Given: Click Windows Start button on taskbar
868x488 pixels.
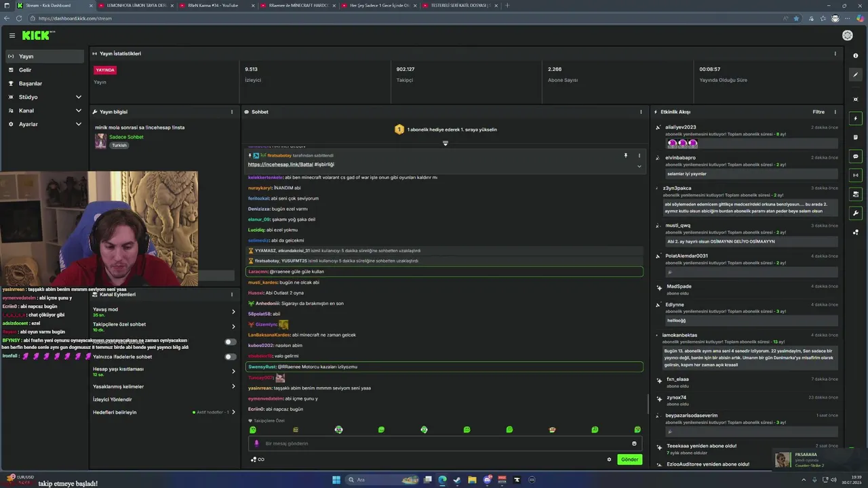Looking at the screenshot, I should (x=336, y=480).
